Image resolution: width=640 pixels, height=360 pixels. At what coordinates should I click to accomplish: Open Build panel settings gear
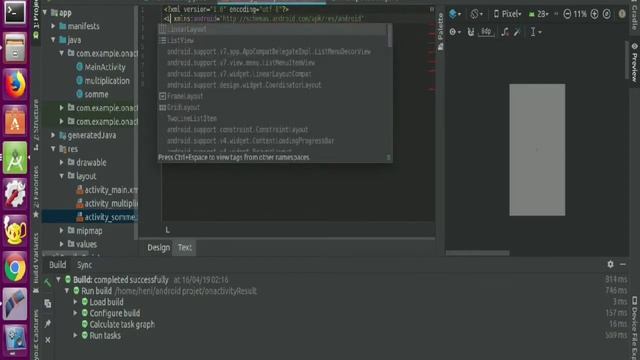(610, 264)
